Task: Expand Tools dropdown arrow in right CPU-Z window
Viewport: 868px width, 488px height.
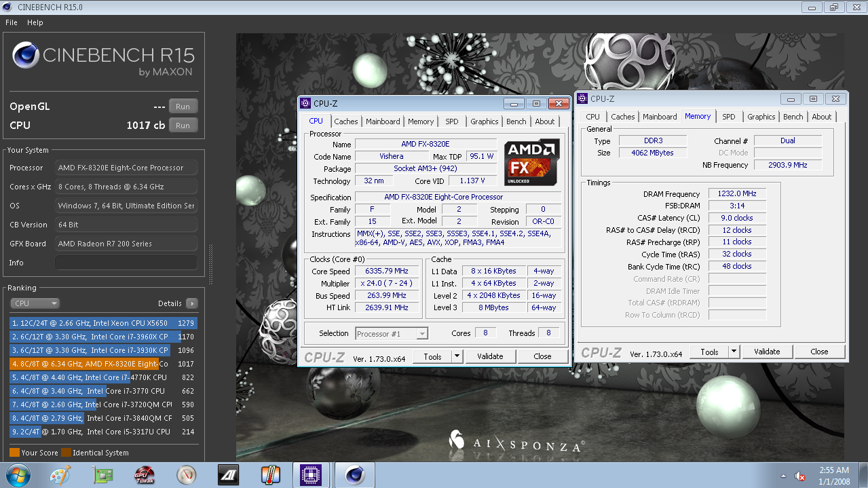Action: 734,352
